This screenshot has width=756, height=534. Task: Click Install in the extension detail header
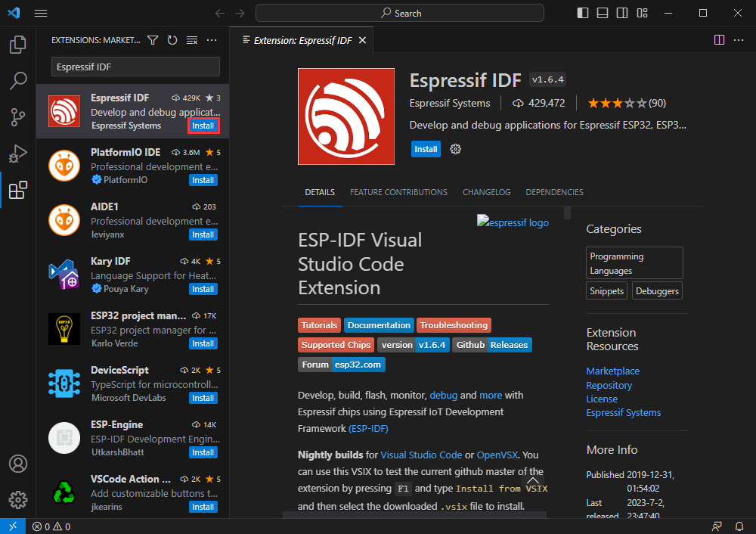pos(426,149)
